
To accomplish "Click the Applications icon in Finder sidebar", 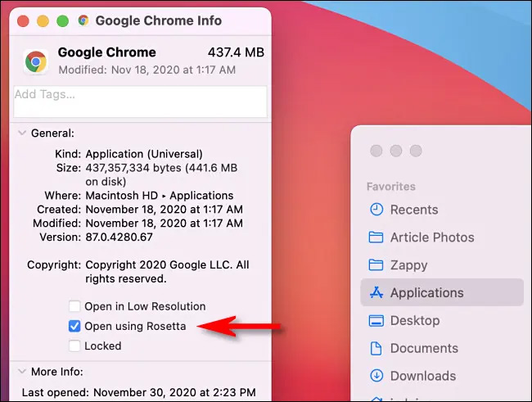I will click(x=376, y=292).
